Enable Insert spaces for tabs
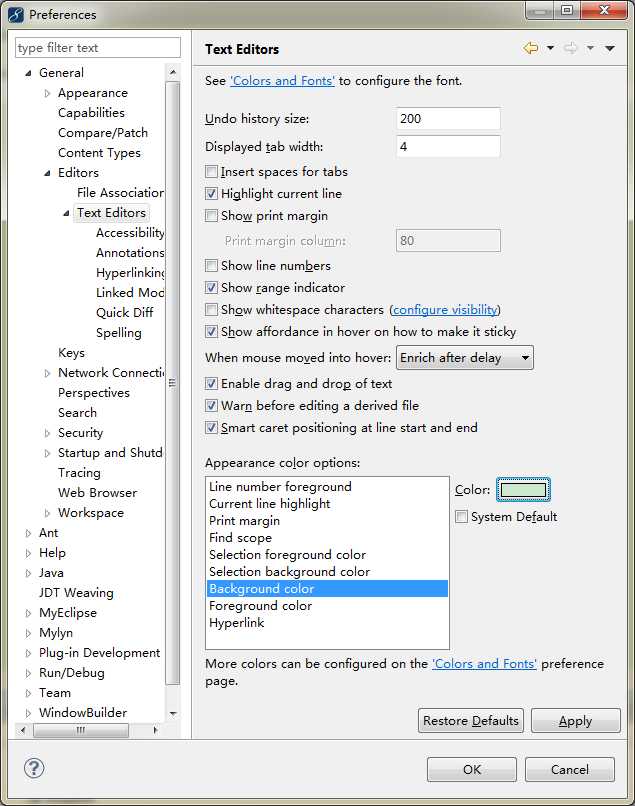635x806 pixels. pyautogui.click(x=211, y=171)
